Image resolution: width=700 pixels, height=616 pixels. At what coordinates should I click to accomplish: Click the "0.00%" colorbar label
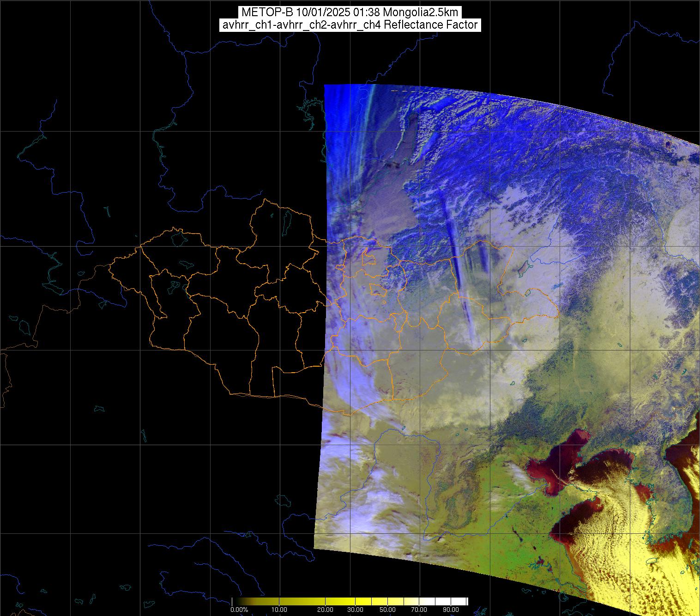[x=239, y=610]
